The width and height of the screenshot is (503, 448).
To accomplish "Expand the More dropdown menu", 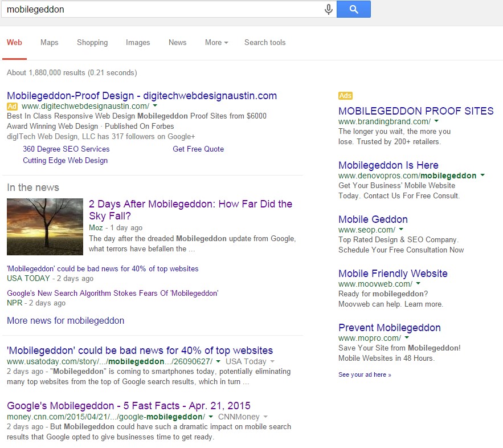I will tap(216, 42).
